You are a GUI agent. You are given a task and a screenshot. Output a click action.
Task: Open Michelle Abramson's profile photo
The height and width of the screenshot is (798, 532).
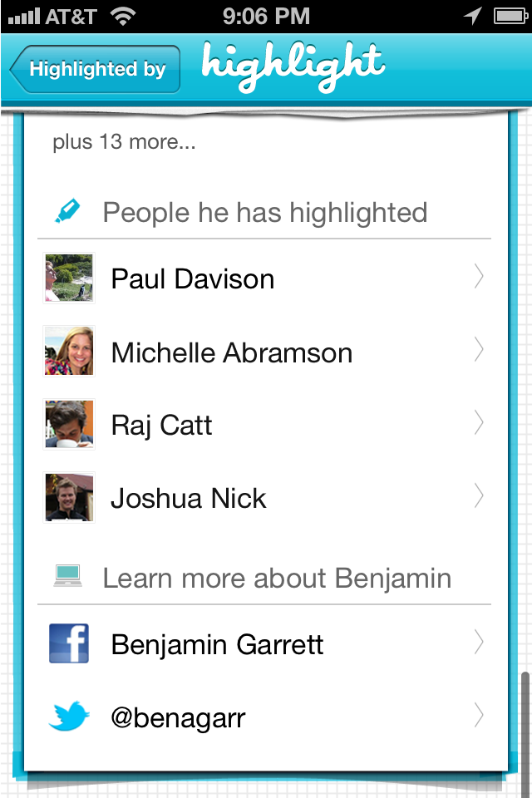69,351
